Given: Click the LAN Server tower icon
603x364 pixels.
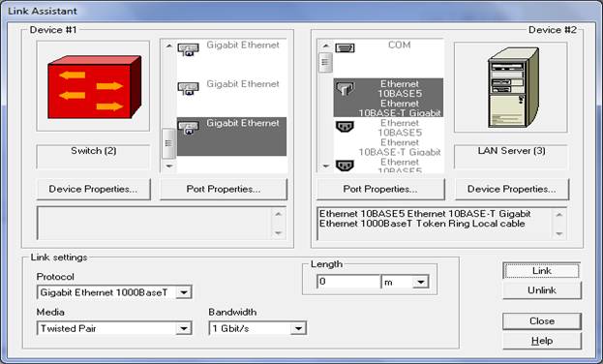Looking at the screenshot, I should pos(513,88).
